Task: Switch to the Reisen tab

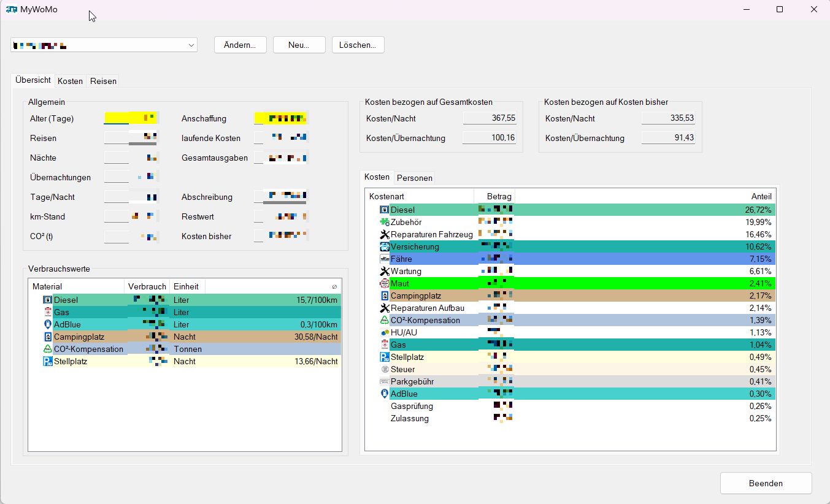Action: [x=103, y=81]
